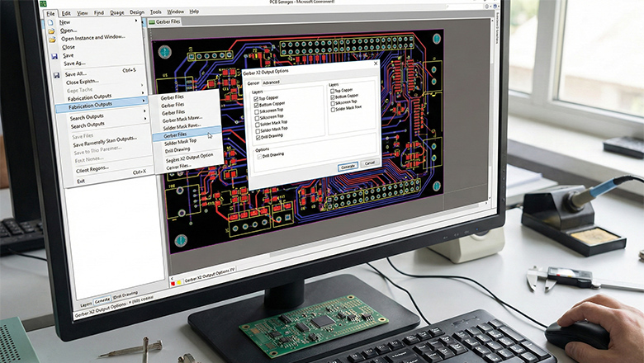Click the Gerber Files document tab icon

pyautogui.click(x=152, y=22)
